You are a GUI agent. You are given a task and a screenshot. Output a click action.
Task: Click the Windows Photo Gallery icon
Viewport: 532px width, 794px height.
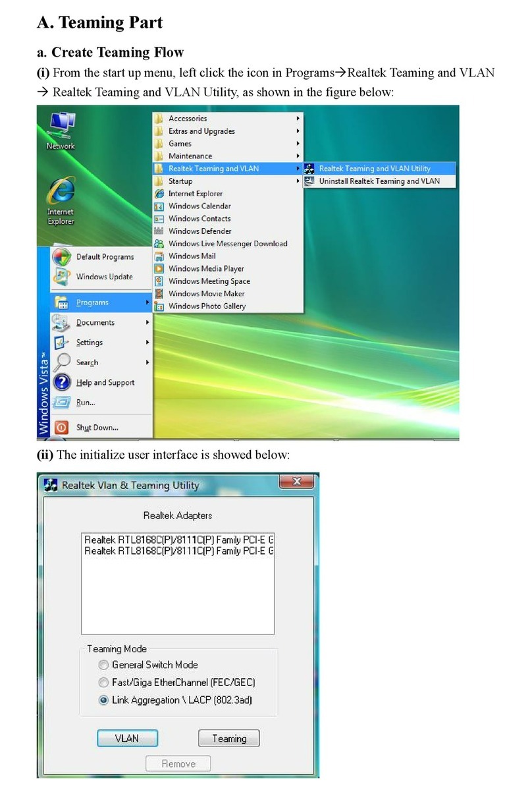pos(159,306)
